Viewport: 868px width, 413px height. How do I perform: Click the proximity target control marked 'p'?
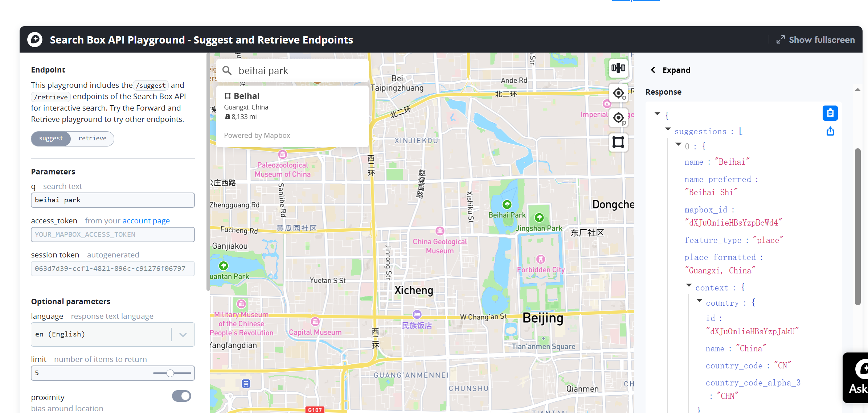click(x=618, y=118)
